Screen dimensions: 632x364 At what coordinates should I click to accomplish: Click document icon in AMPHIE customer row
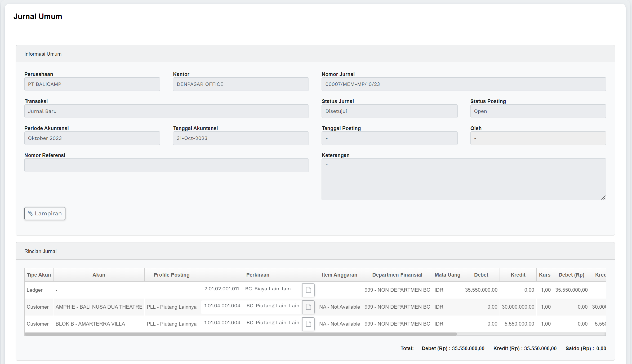[x=308, y=307]
